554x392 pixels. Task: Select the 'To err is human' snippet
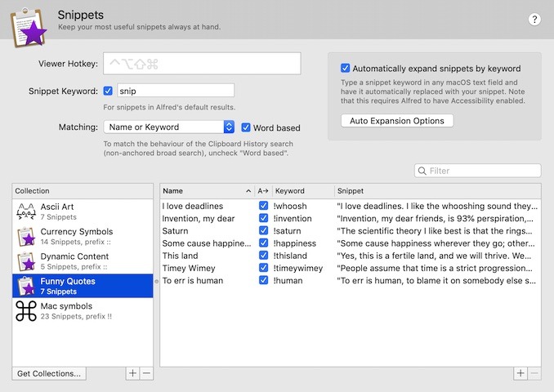click(x=193, y=281)
